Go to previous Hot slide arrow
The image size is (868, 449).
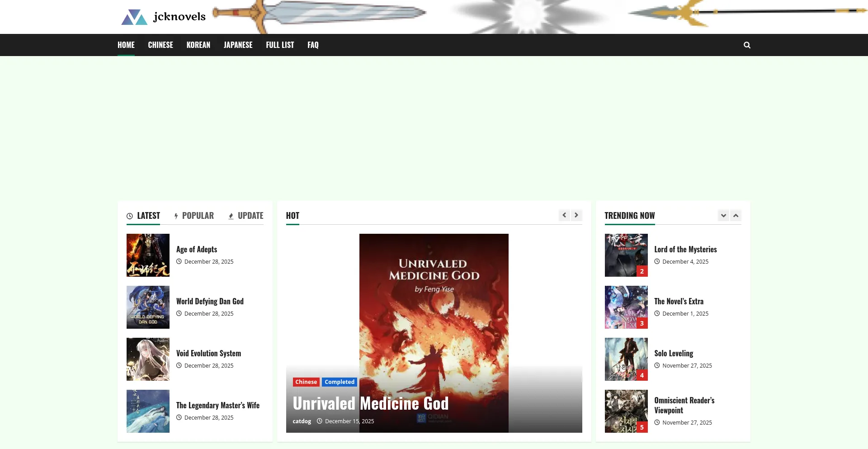point(564,215)
